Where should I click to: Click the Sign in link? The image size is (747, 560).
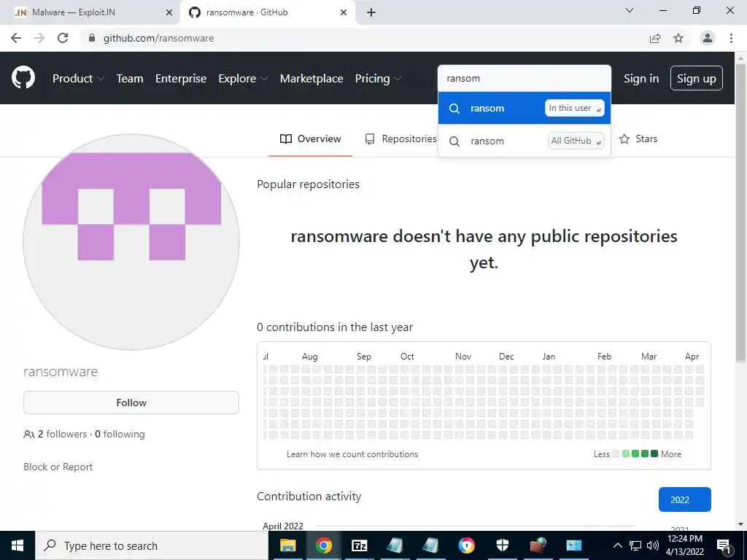pos(641,79)
